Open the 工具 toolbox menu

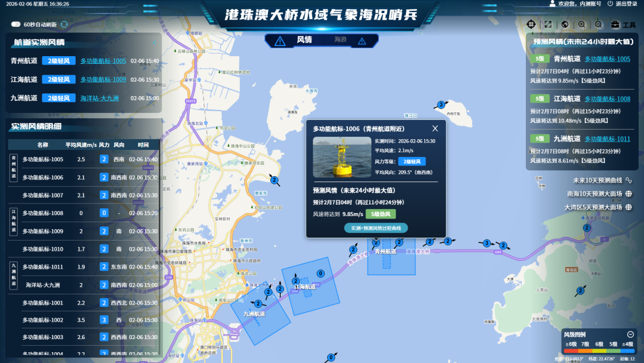coord(624,24)
